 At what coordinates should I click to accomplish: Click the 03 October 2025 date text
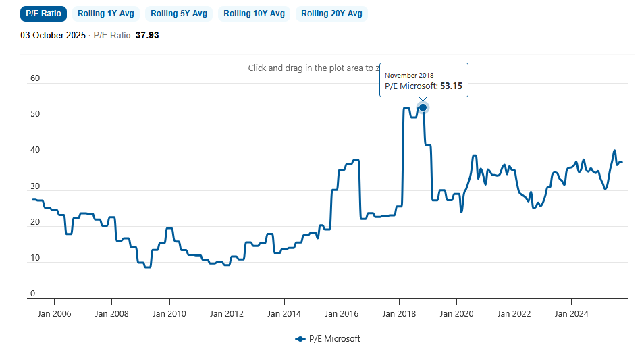point(53,35)
